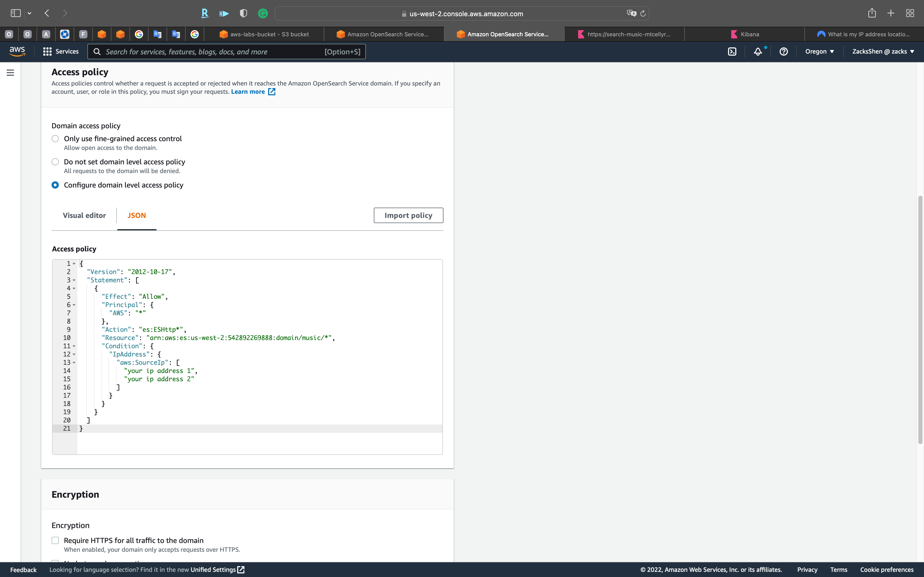Open the notifications bell
Viewport: 924px width, 577px height.
coord(757,51)
